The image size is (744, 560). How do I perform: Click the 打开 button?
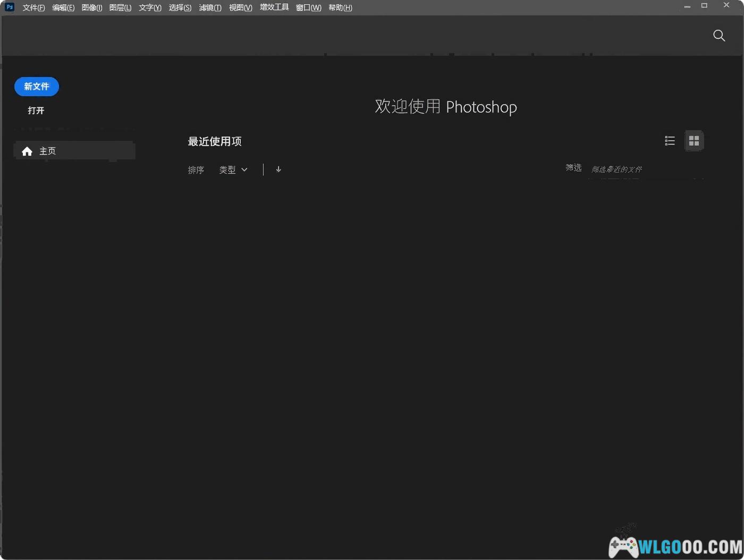point(36,111)
